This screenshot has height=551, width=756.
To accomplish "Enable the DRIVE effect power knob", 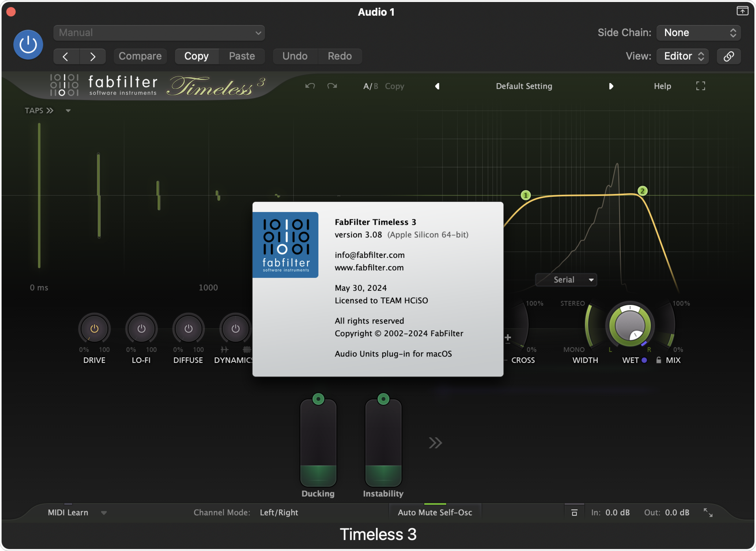I will point(94,328).
